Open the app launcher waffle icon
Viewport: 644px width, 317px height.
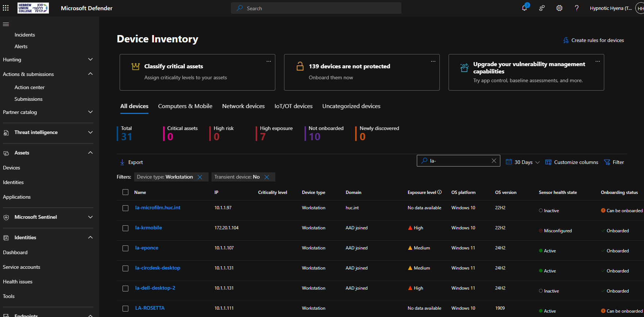click(x=6, y=8)
